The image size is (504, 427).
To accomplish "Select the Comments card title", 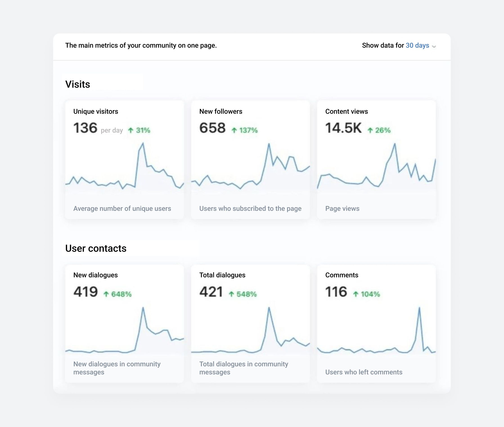I will pos(342,275).
